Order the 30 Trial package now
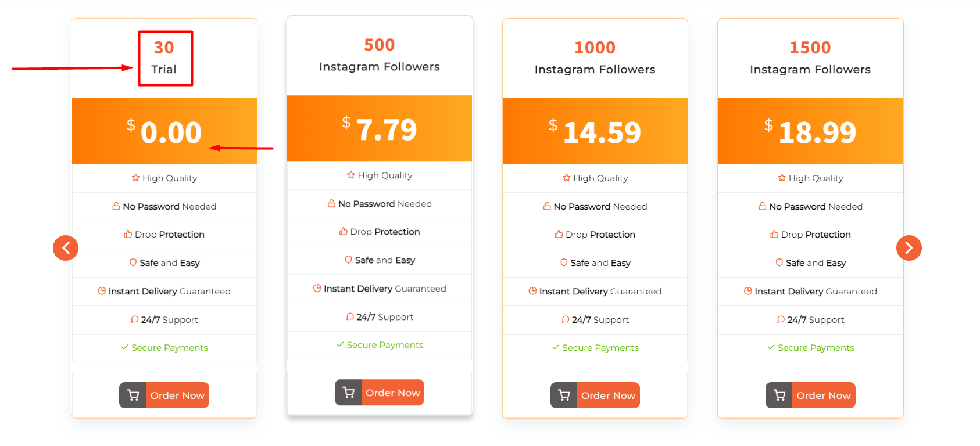This screenshot has width=980, height=446. click(177, 395)
